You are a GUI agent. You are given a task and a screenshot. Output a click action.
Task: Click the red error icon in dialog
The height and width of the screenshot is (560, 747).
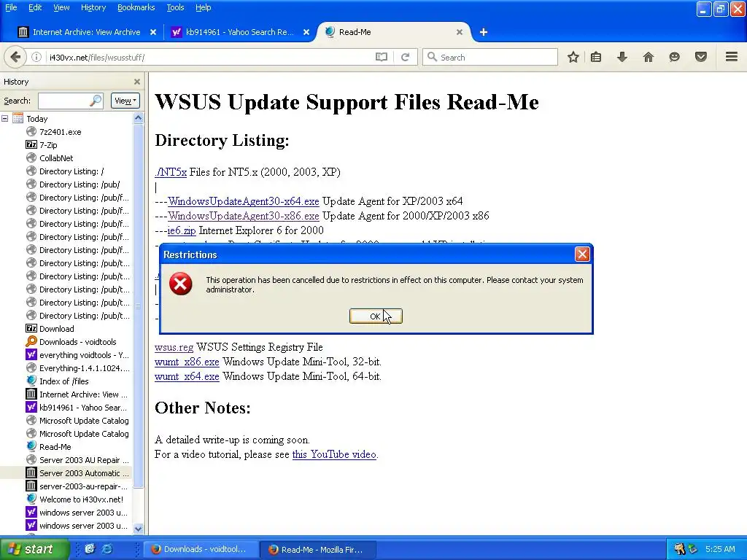[x=181, y=284]
